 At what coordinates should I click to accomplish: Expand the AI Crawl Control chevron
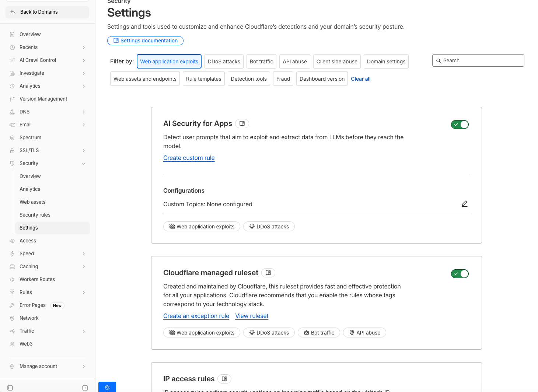point(84,60)
